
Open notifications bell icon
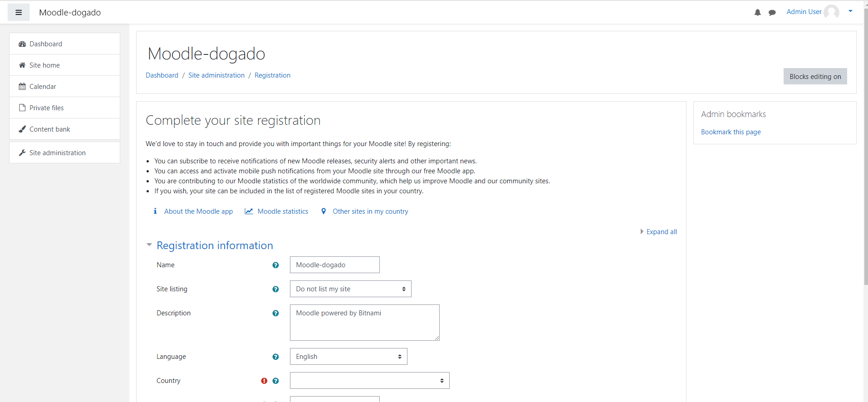coord(757,13)
